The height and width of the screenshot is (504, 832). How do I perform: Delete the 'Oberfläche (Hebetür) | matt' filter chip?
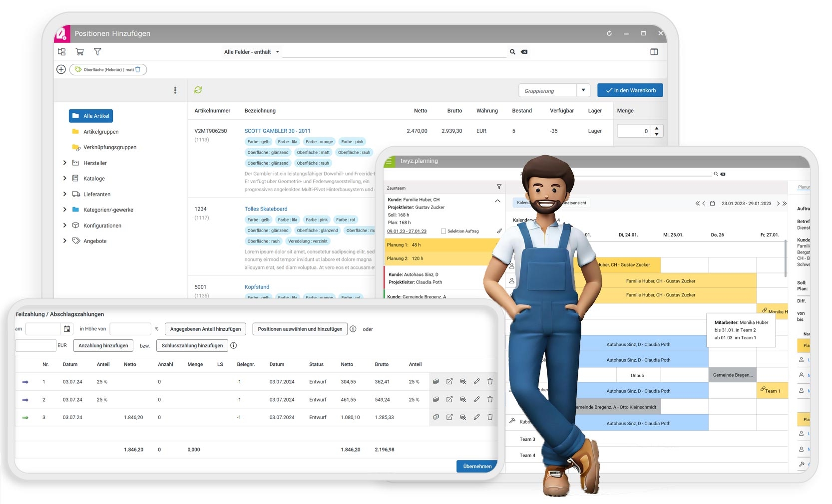pos(138,70)
